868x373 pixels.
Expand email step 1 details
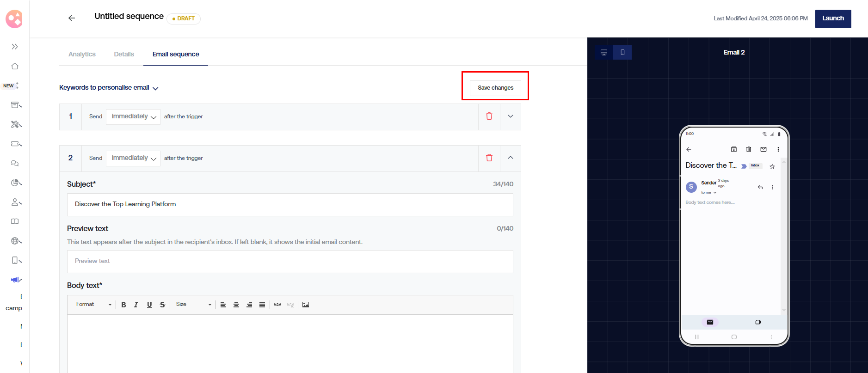click(x=511, y=116)
